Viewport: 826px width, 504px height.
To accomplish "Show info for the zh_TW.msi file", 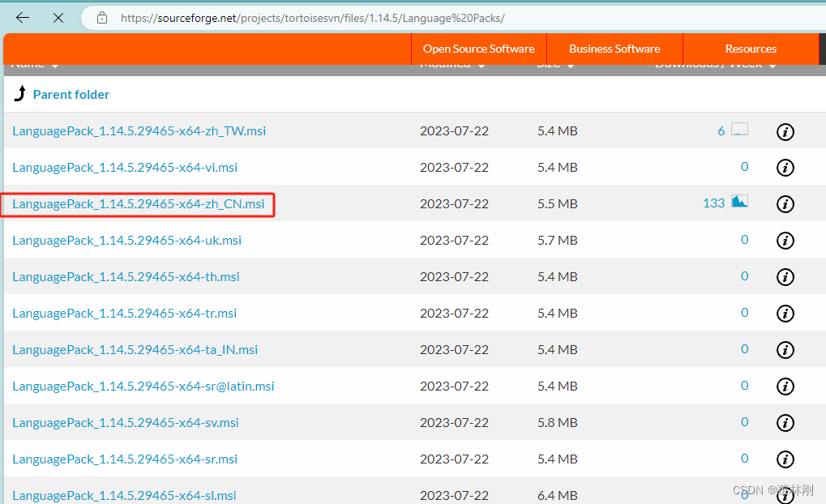I will [785, 131].
